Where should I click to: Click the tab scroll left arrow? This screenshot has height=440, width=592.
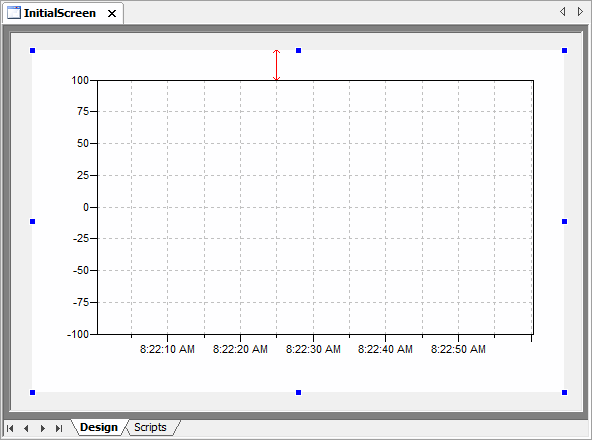[x=563, y=12]
